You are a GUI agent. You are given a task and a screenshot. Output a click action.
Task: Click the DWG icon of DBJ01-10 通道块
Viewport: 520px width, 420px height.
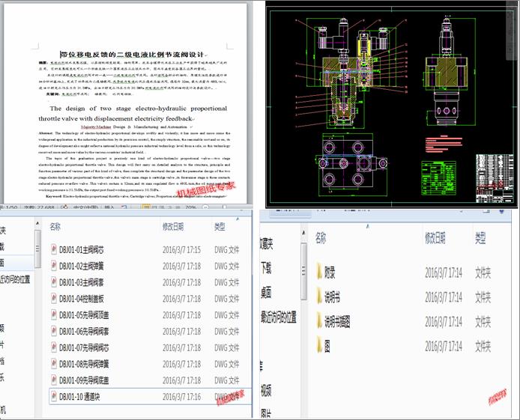pyautogui.click(x=54, y=396)
